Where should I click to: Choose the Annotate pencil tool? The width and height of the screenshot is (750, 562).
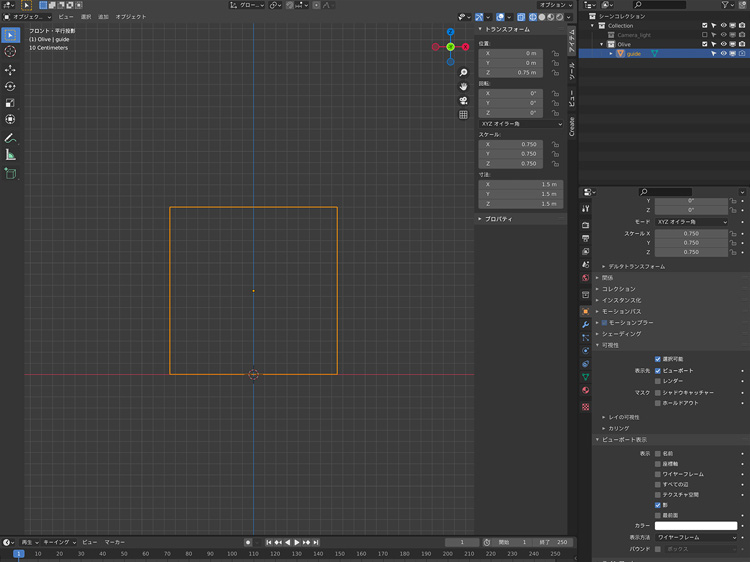[x=10, y=138]
